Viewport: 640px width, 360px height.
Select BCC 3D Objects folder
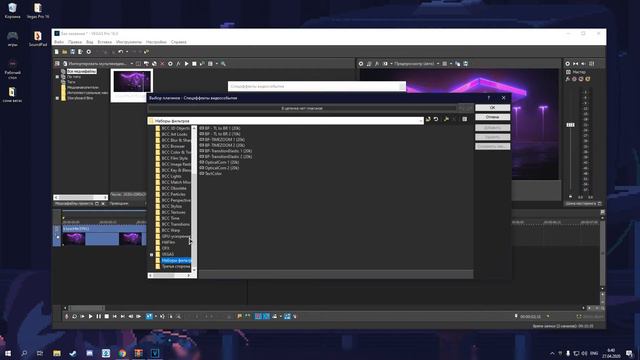(173, 129)
